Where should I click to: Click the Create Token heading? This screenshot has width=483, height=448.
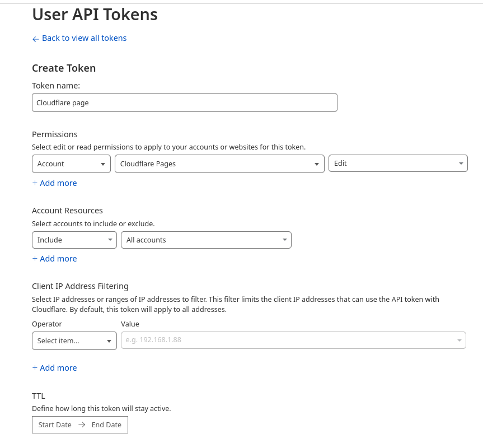pos(64,68)
